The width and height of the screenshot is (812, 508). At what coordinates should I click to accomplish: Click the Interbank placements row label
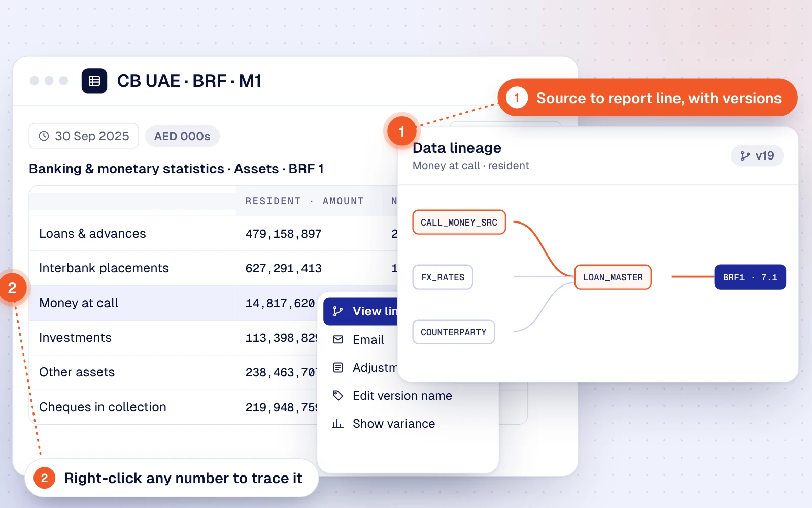104,268
